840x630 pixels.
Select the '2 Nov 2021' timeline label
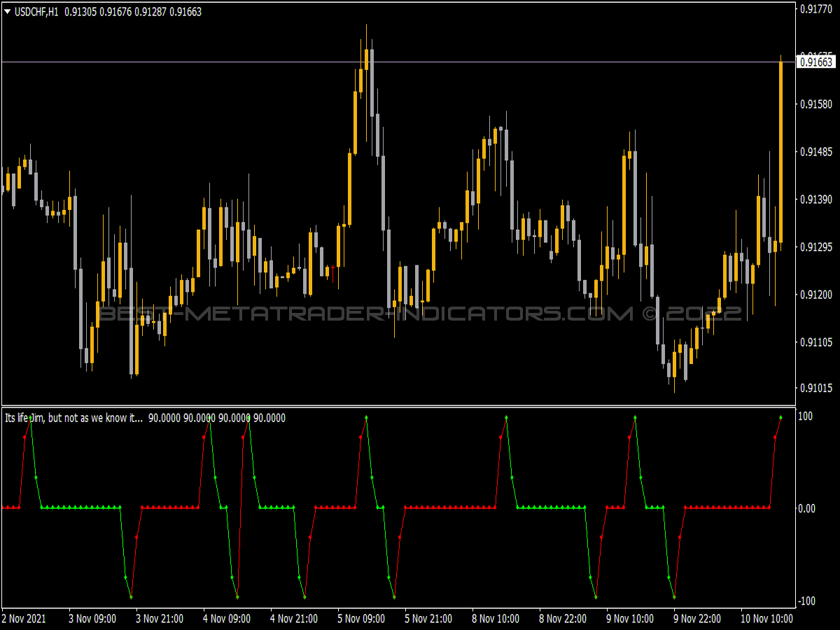click(23, 619)
